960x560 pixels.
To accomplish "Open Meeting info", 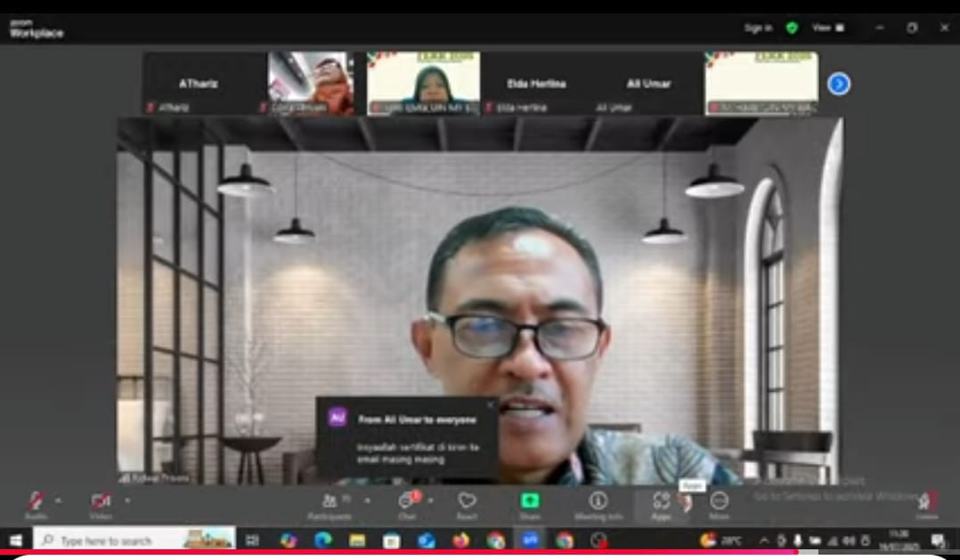I will click(x=598, y=502).
